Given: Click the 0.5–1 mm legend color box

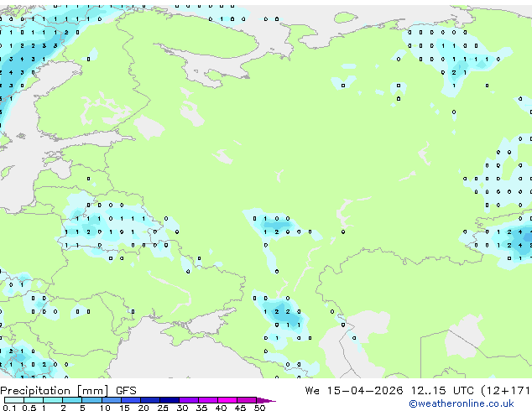Looking at the screenshot, I should tap(34, 400).
